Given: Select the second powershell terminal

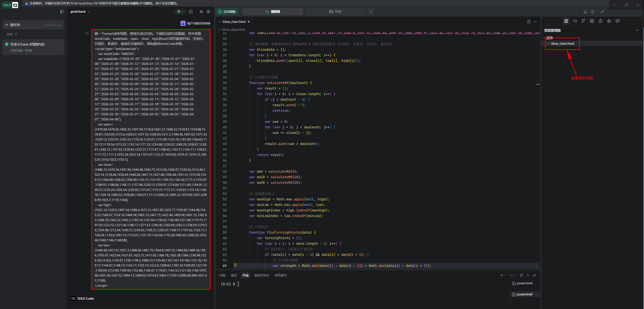Looking at the screenshot, I should [525, 294].
